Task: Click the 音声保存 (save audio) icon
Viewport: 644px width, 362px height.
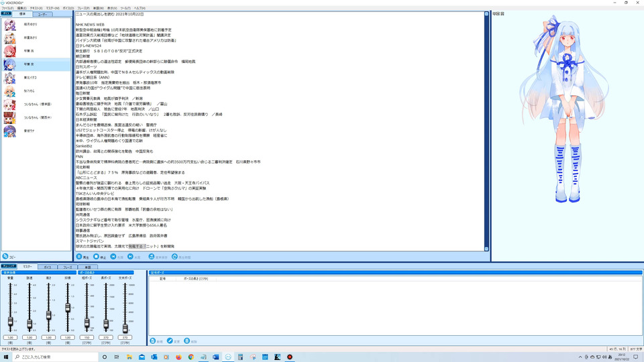Action: click(151, 257)
